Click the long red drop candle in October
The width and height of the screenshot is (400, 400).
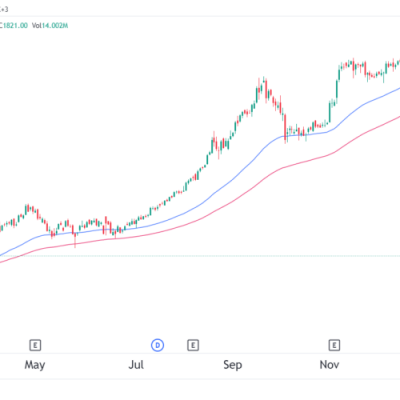[x=286, y=128]
